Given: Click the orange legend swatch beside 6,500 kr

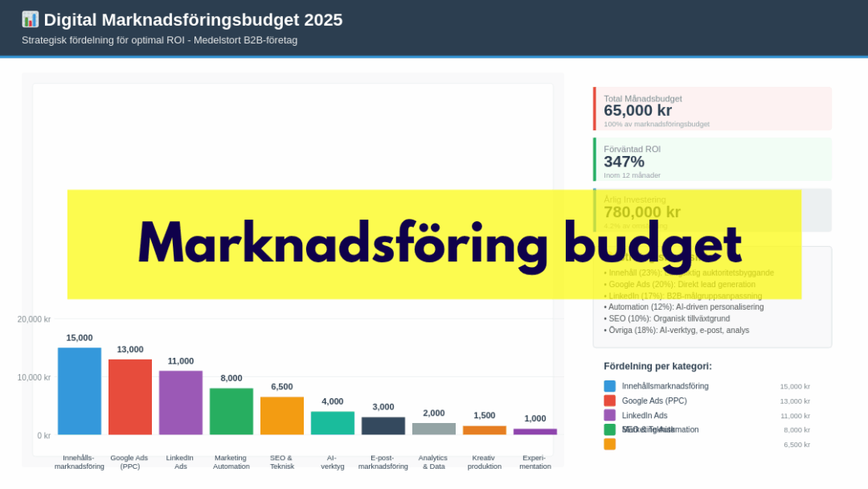Looking at the screenshot, I should (x=609, y=444).
